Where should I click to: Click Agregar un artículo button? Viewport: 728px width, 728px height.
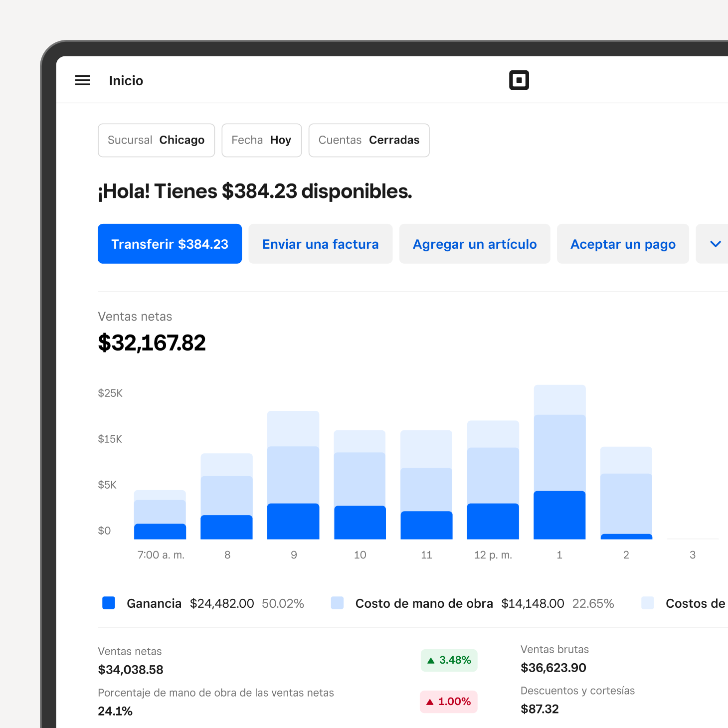tap(475, 244)
